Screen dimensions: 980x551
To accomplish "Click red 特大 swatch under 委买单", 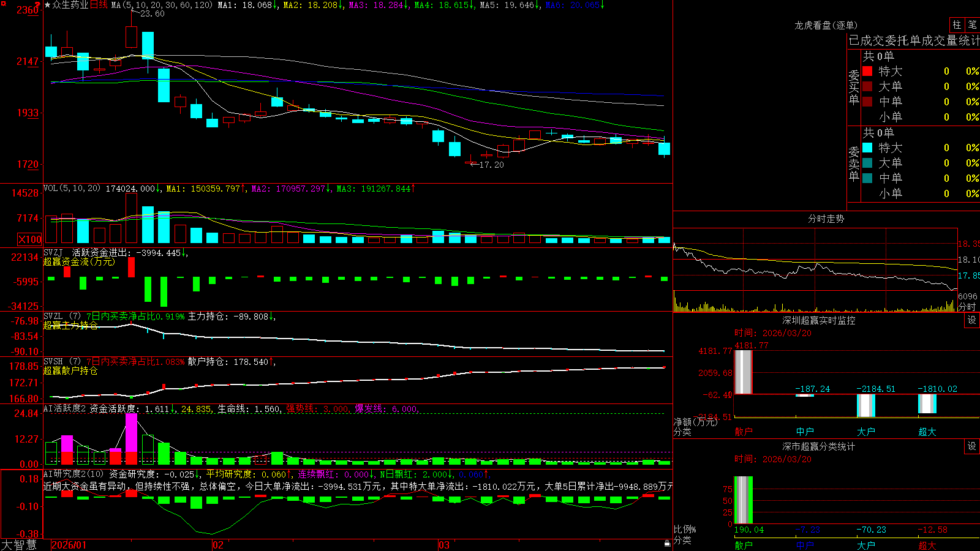I will (867, 71).
